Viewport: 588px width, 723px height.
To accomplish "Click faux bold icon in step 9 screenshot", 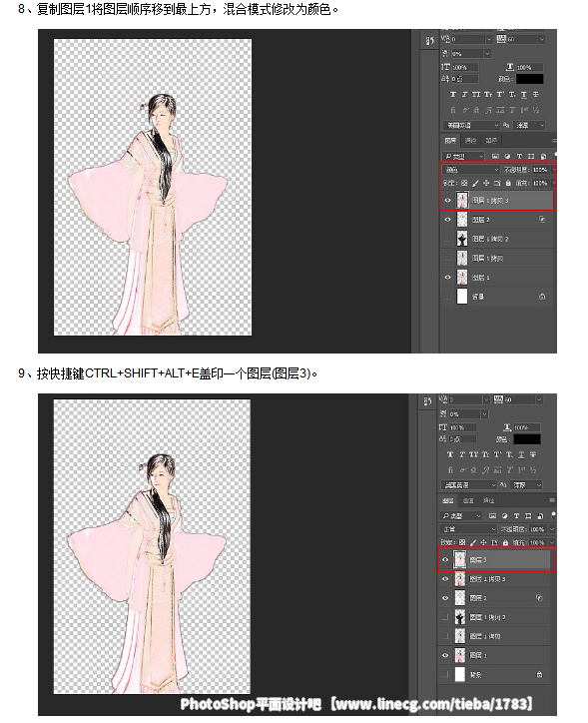I will [450, 454].
